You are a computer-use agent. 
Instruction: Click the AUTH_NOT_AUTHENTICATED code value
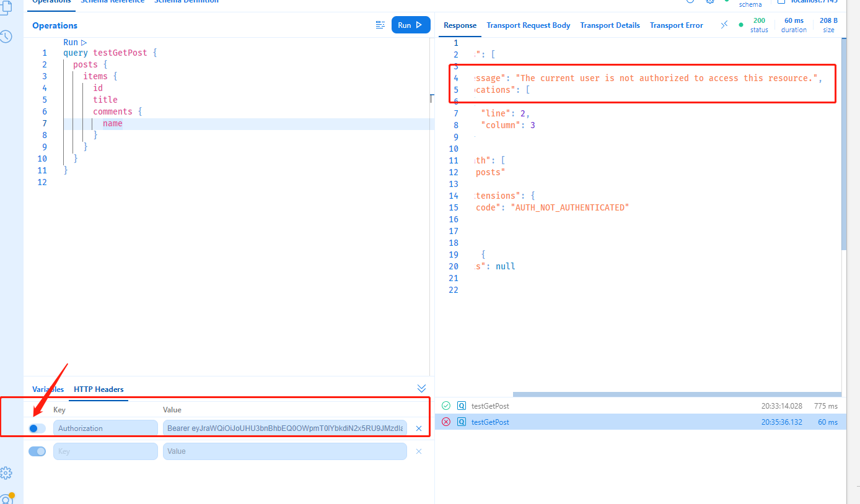click(x=569, y=207)
